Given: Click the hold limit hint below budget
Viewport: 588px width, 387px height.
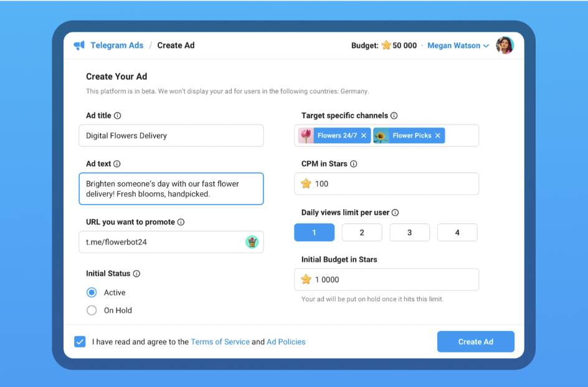Looking at the screenshot, I should pyautogui.click(x=372, y=299).
